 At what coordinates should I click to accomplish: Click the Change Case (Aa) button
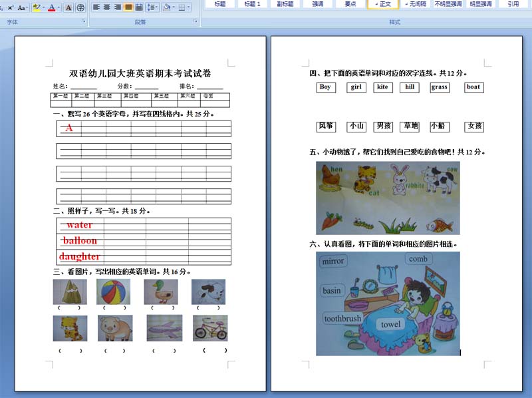(21, 7)
